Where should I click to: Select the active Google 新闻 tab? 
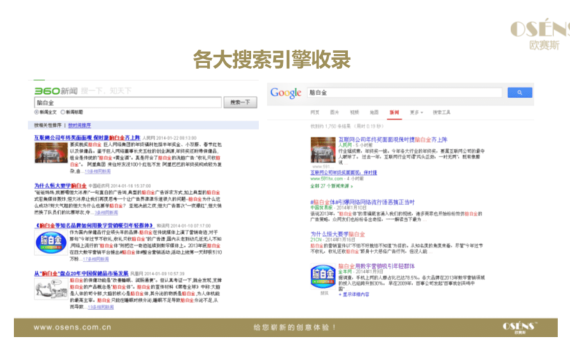pos(394,112)
